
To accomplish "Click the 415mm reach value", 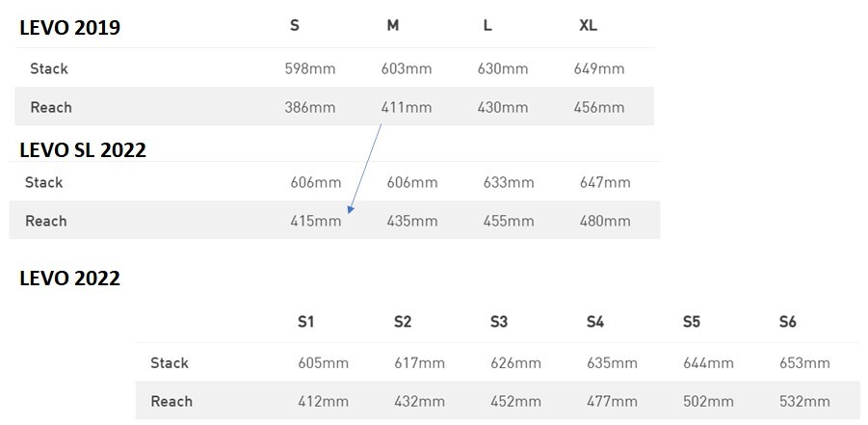I will click(x=316, y=221).
